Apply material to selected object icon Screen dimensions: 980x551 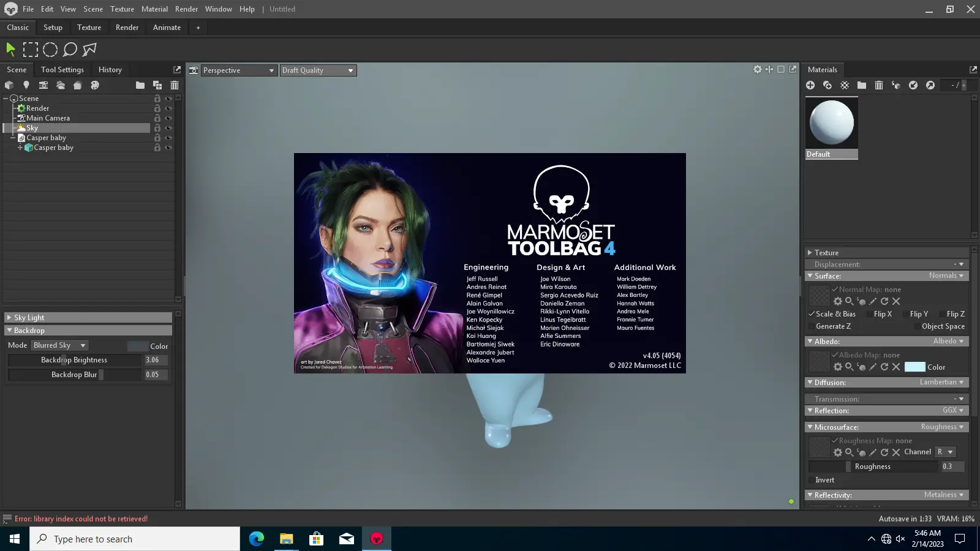(x=896, y=85)
